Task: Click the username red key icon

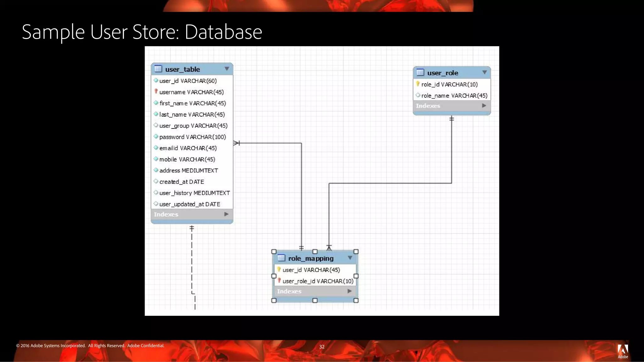Action: [x=156, y=91]
